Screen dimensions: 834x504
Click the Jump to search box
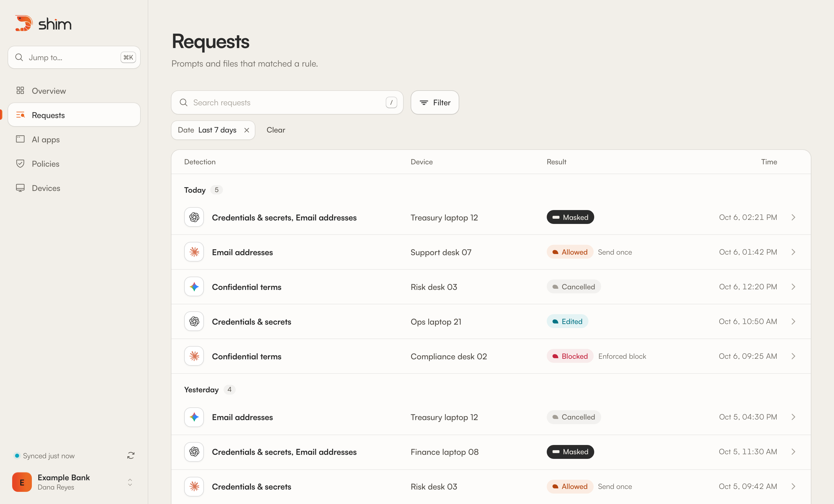click(74, 57)
